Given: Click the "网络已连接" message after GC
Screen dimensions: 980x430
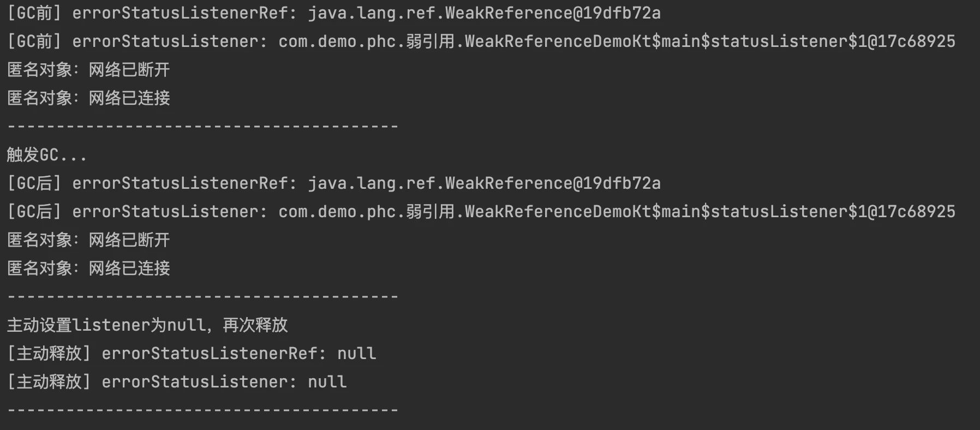Looking at the screenshot, I should point(129,268).
